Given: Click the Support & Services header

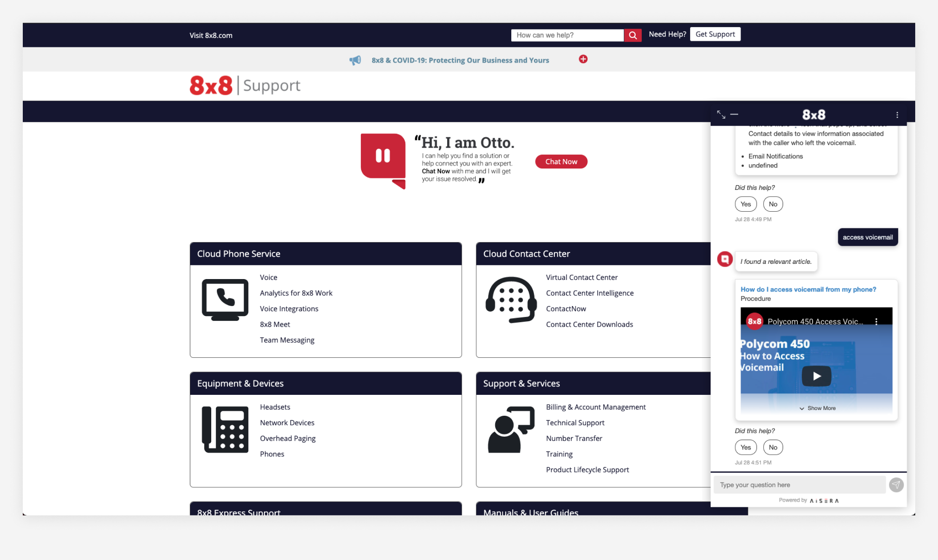Looking at the screenshot, I should click(593, 383).
